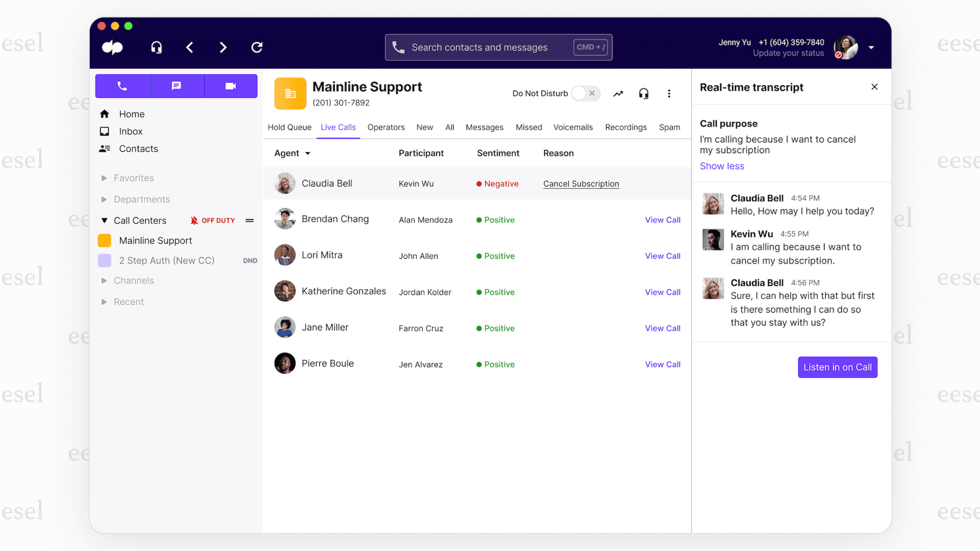This screenshot has height=551, width=980.
Task: Click the Dialpad logo icon
Action: click(112, 47)
